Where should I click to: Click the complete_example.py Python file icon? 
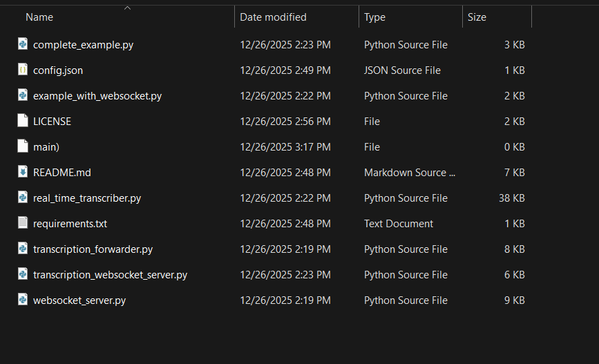click(23, 44)
